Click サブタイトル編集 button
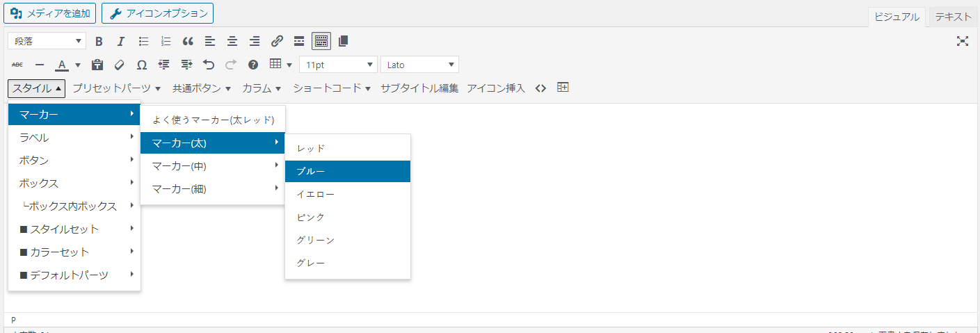The image size is (980, 333). [x=419, y=88]
